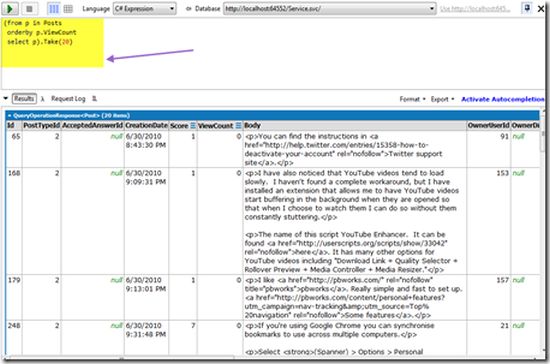
Task: Collapse the results panel arrow
Action: [x=5, y=99]
